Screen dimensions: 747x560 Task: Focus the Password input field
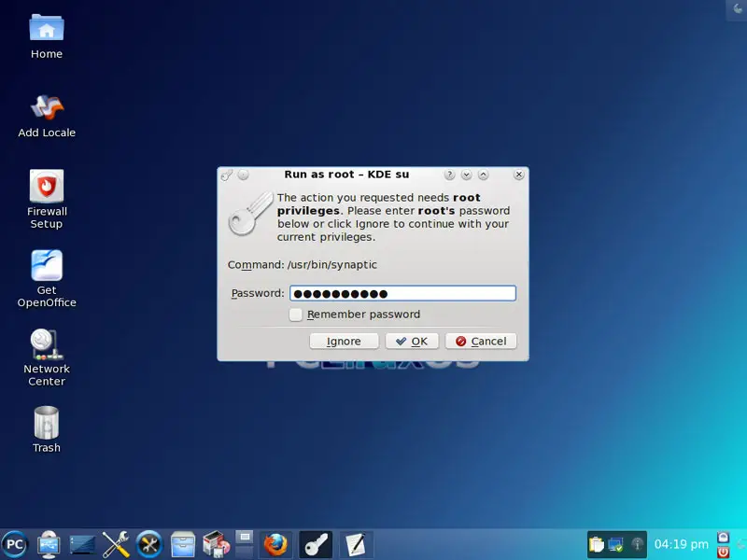402,293
